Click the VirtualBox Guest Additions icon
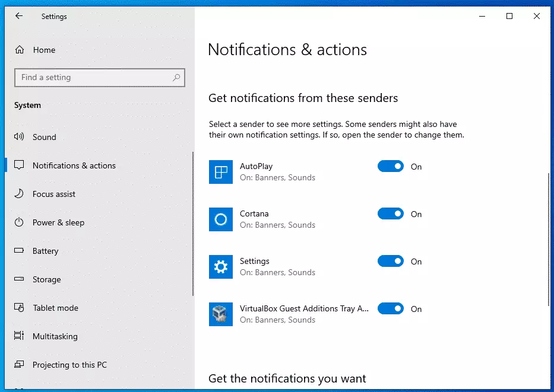The image size is (554, 392). (x=221, y=314)
